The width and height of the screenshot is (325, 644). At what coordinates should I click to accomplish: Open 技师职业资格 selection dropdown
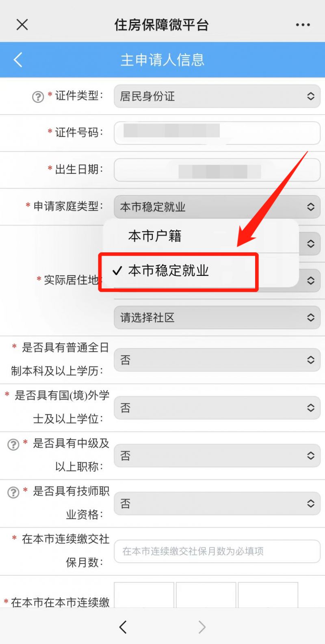pos(217,504)
